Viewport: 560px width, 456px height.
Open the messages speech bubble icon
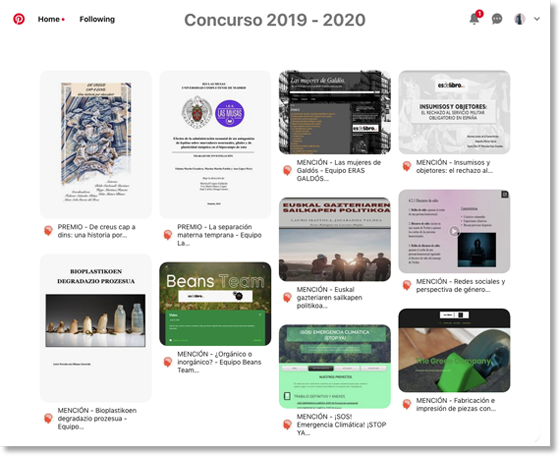[497, 19]
